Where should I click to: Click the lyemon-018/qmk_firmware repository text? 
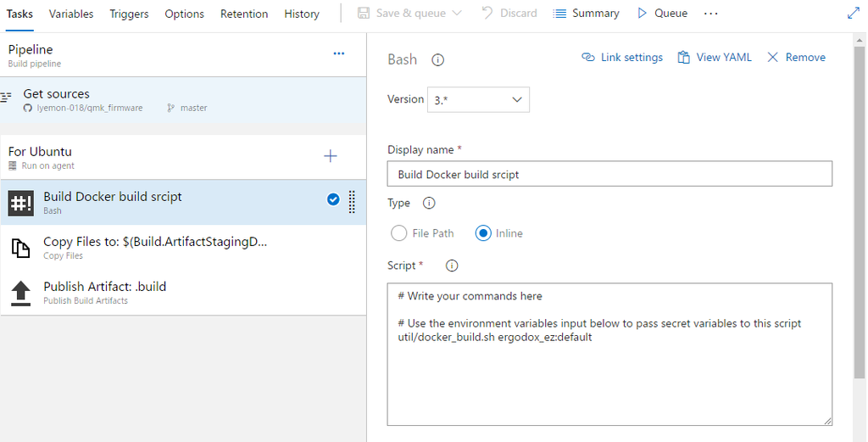click(90, 108)
